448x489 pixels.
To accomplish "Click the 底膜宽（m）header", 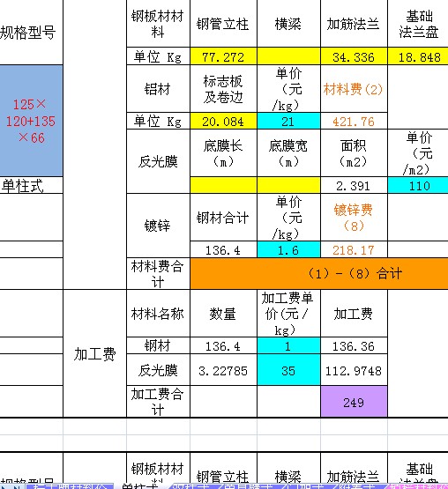I will click(288, 153).
